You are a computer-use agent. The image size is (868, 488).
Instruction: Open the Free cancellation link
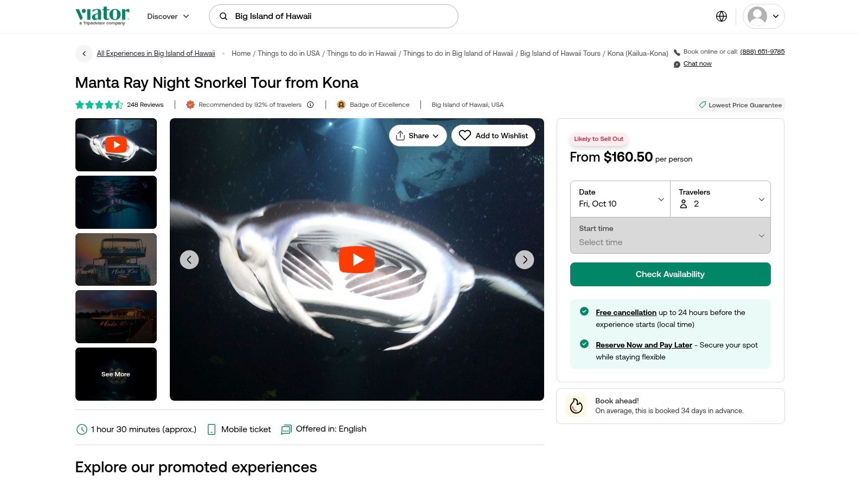pyautogui.click(x=626, y=312)
